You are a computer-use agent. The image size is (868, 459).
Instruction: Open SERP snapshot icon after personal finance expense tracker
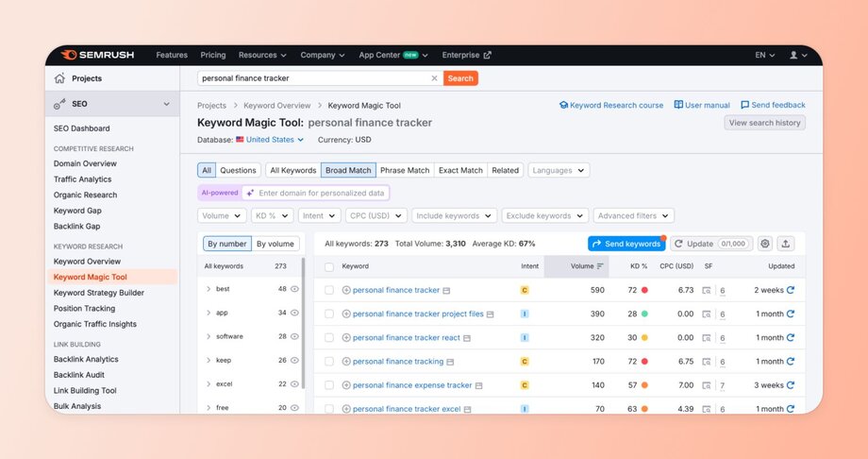coord(479,386)
